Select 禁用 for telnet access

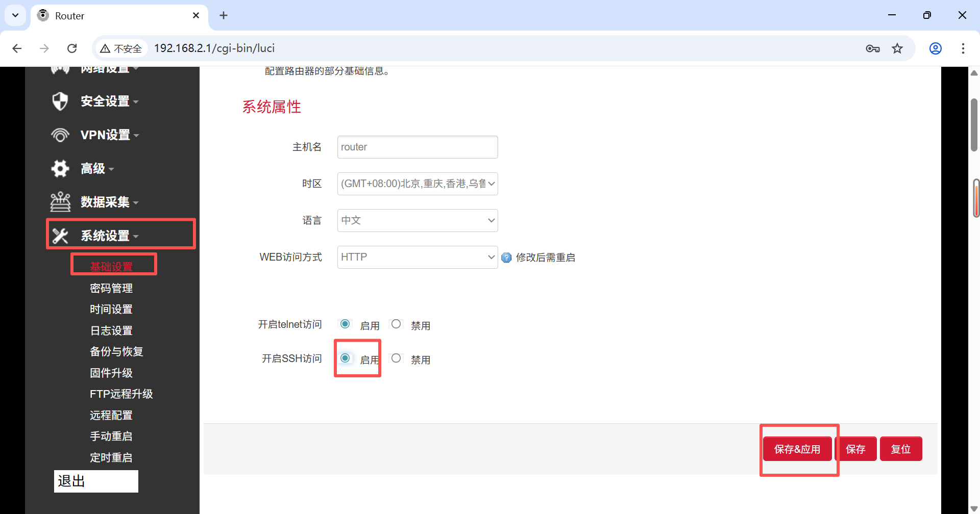(397, 324)
